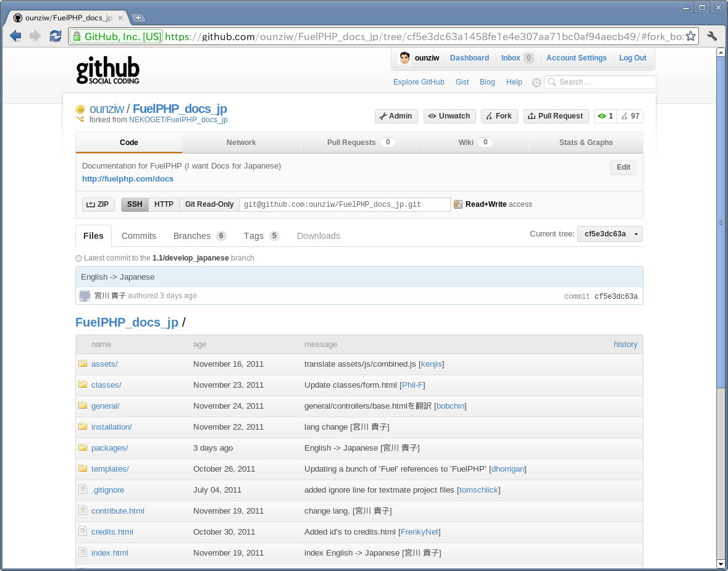Copy clone URL with clipboard icon
728x571 pixels.
point(458,204)
